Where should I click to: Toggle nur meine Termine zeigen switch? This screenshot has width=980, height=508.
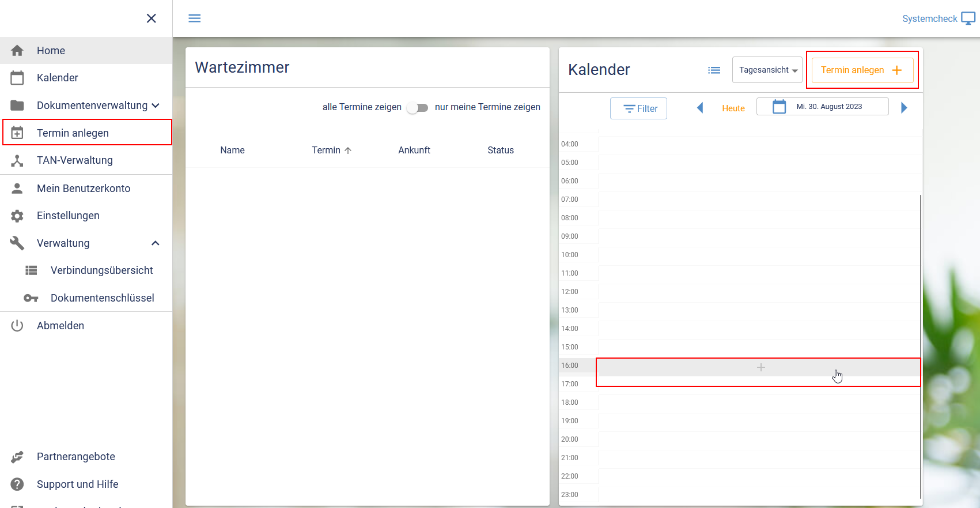tap(418, 108)
